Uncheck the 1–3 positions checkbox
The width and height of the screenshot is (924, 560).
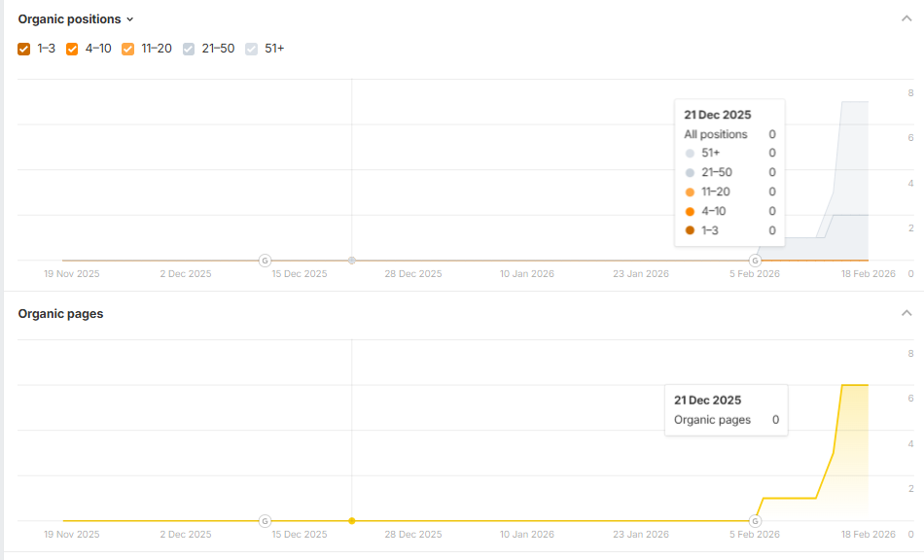pos(24,49)
